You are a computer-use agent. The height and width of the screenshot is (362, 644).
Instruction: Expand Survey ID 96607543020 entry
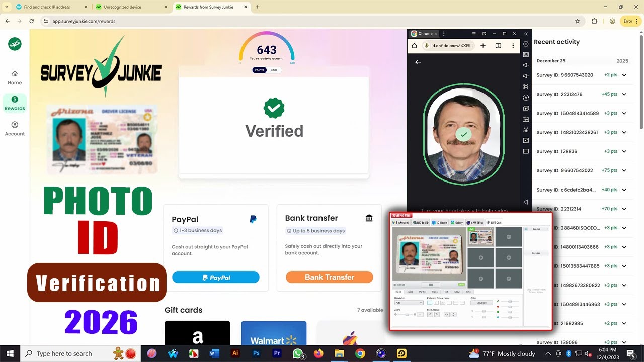coord(624,75)
